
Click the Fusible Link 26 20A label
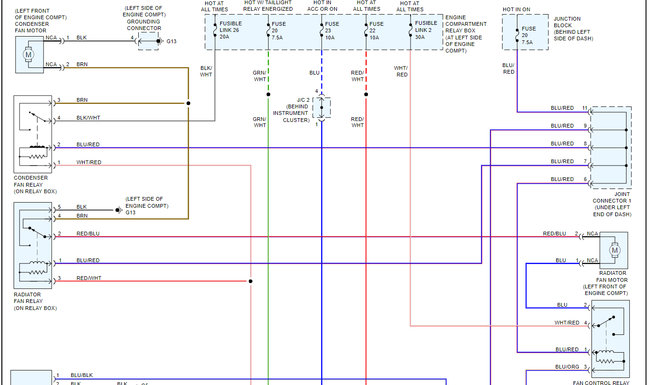click(230, 30)
